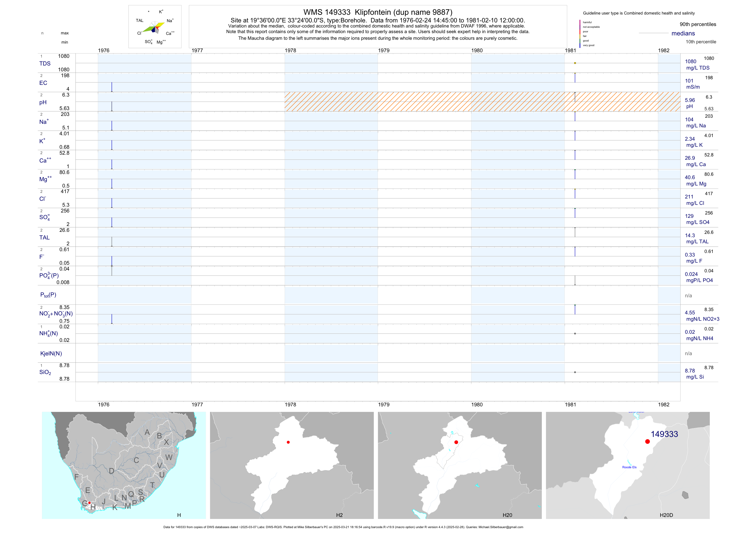Click red site marker beside 149333 label
Viewport: 756px width, 535px height.
(647, 442)
